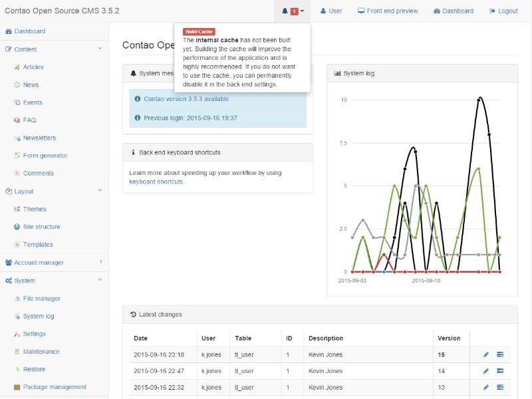Click the Events icon in sidebar
This screenshot has width=532, height=399.
click(17, 102)
